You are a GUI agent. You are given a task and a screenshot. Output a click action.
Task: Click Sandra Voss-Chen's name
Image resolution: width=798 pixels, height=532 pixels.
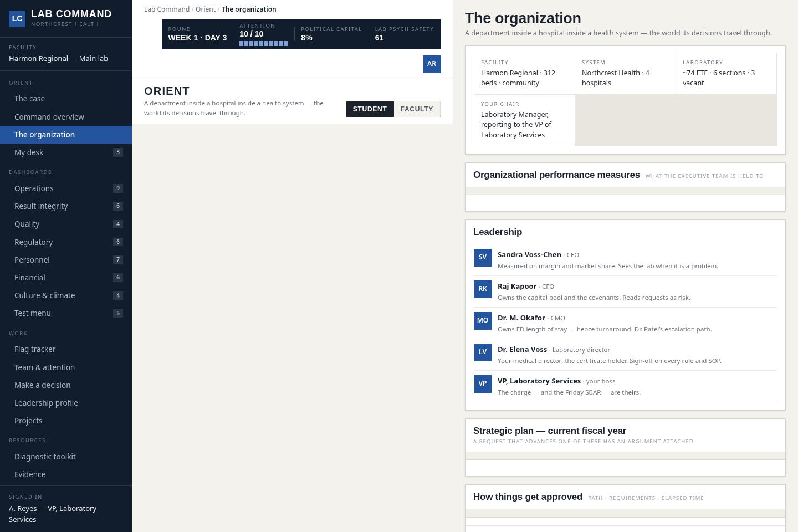(529, 255)
